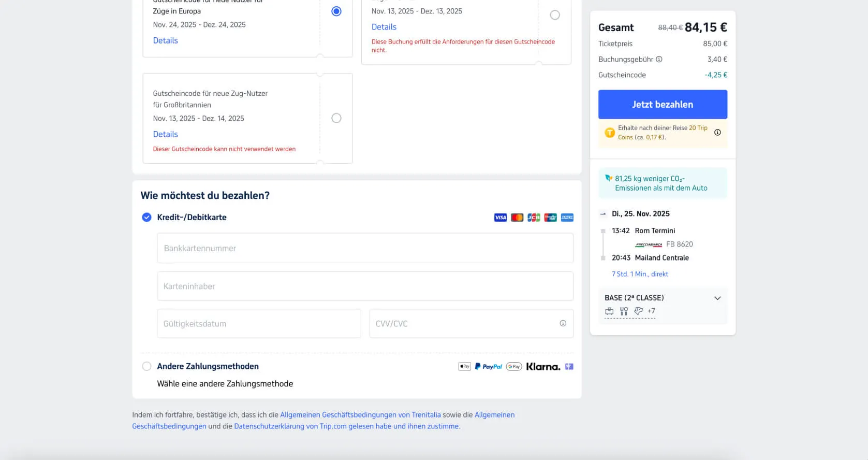Expand the BASE (2ª CLASSE) fare details

click(x=717, y=298)
